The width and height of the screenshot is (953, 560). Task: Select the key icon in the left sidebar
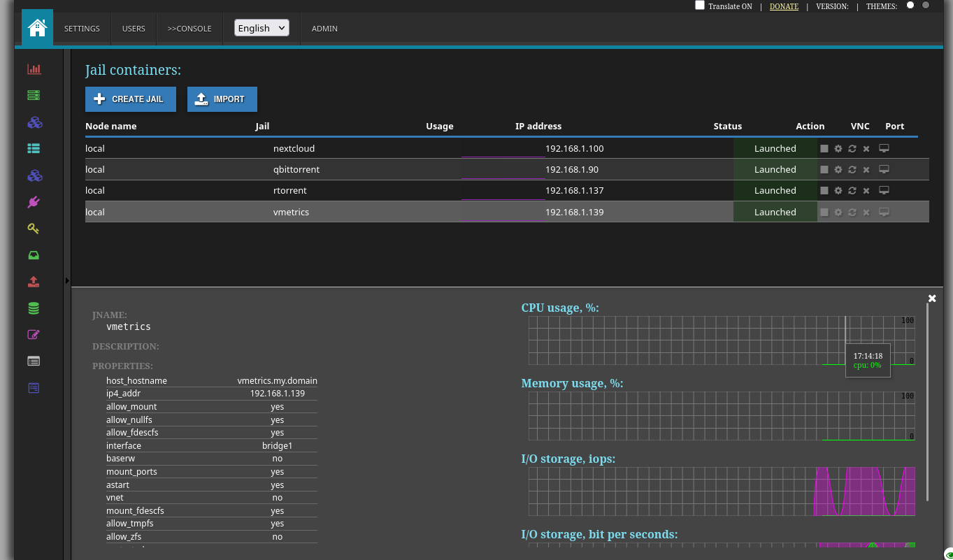(33, 228)
